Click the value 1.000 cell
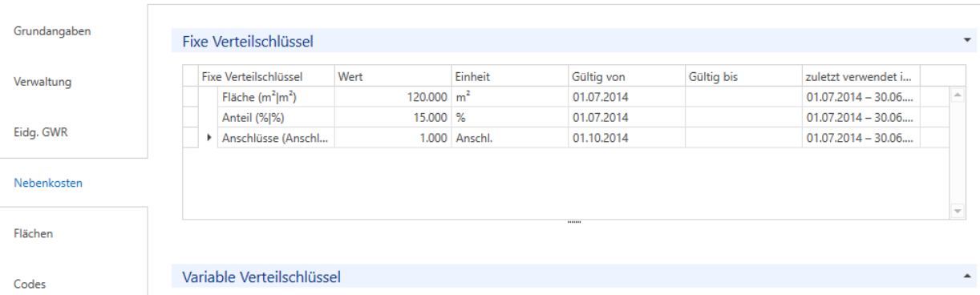The width and height of the screenshot is (980, 295). point(393,137)
